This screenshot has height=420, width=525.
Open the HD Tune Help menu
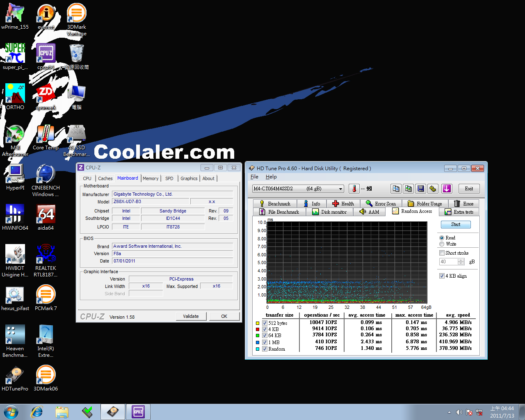point(271,177)
